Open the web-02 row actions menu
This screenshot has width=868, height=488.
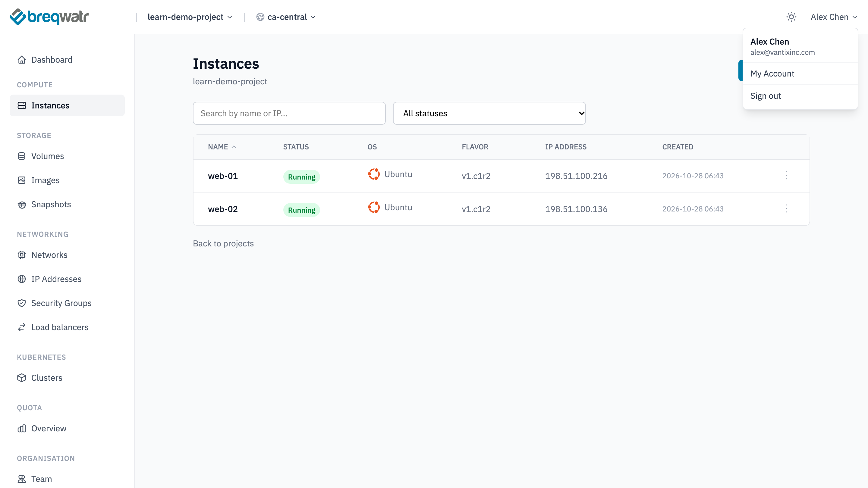tap(786, 208)
